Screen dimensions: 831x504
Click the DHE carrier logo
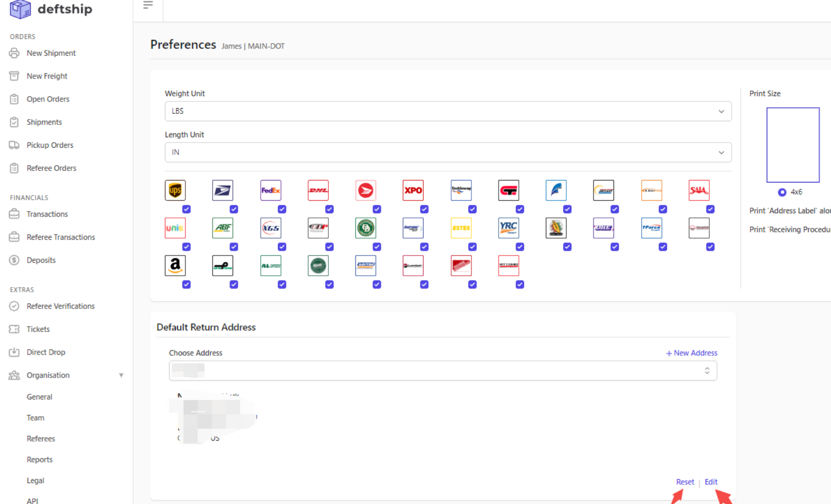pyautogui.click(x=604, y=228)
